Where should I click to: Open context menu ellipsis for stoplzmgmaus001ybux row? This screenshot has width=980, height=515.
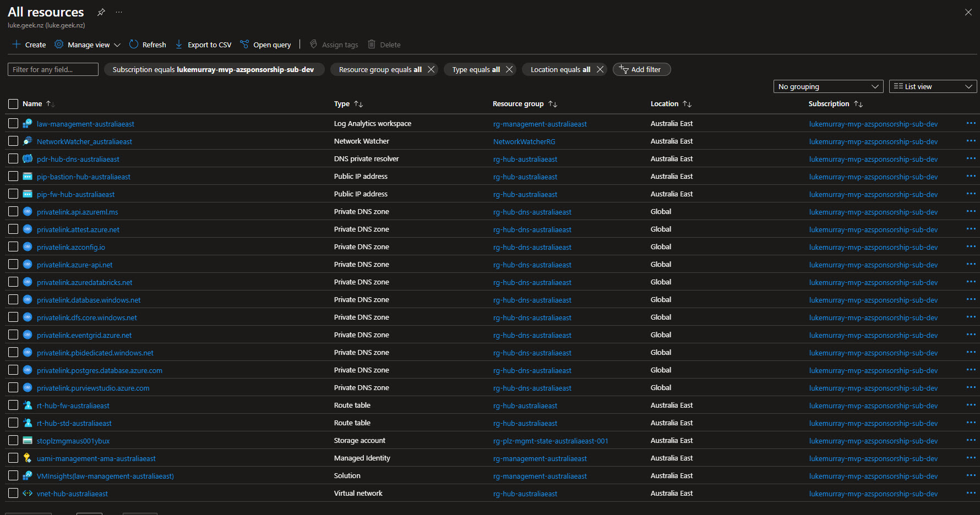click(x=971, y=440)
